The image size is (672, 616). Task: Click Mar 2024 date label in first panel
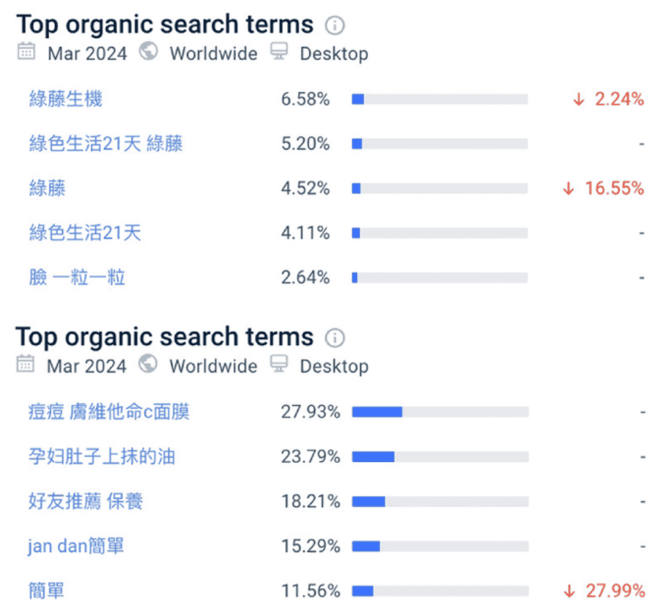87,54
